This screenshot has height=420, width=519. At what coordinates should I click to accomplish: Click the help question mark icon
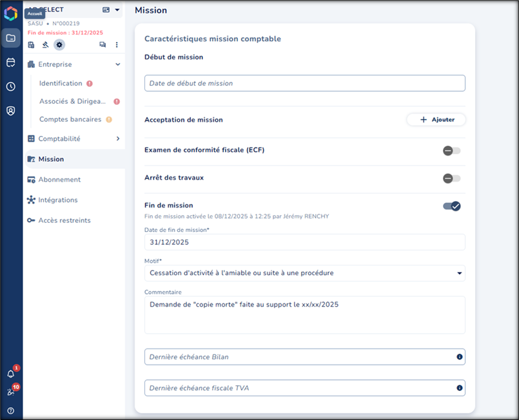coord(11,410)
